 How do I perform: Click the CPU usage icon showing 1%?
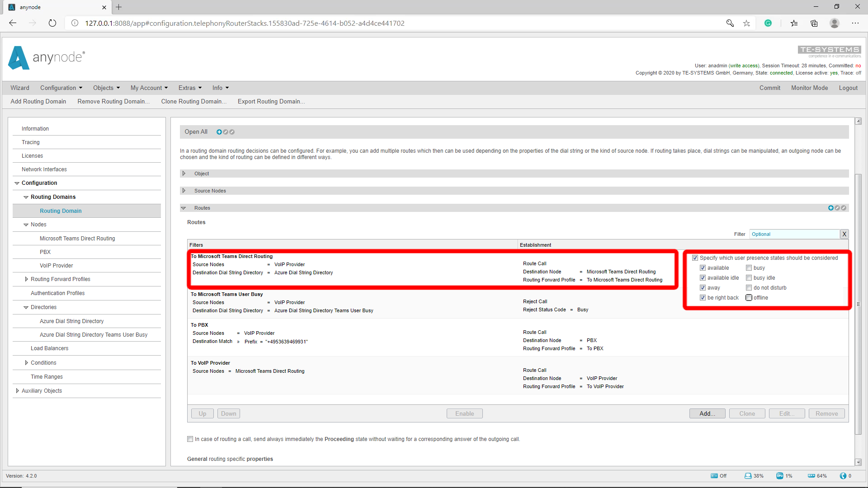[780, 476]
